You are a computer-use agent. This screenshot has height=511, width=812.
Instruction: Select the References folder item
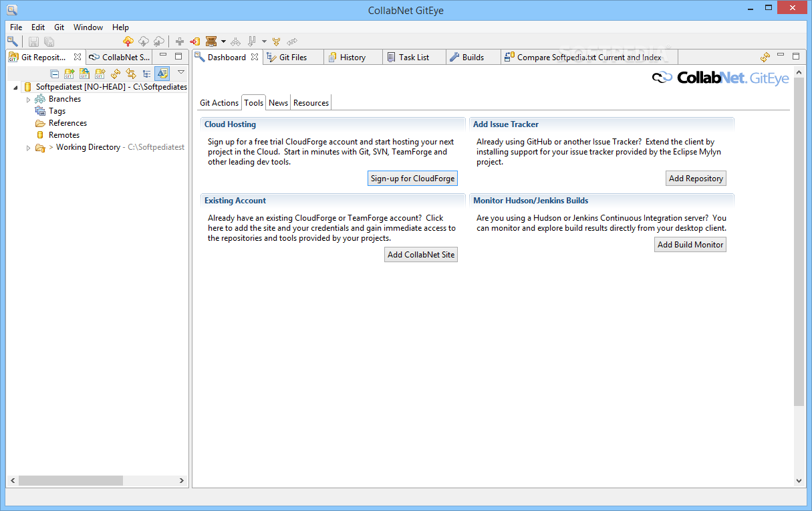pos(67,123)
